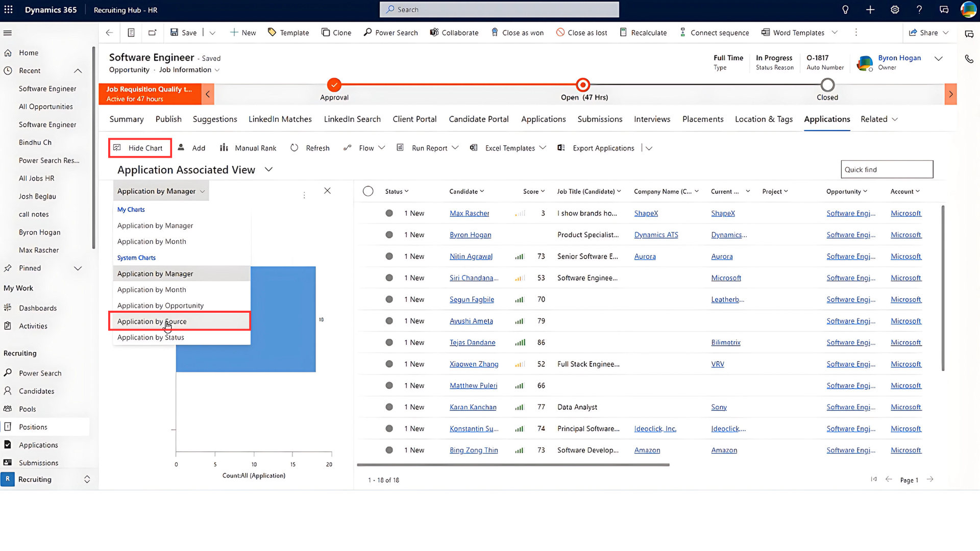Screen dimensions: 980x551
Task: Go back with the arrow icon
Action: 109,33
